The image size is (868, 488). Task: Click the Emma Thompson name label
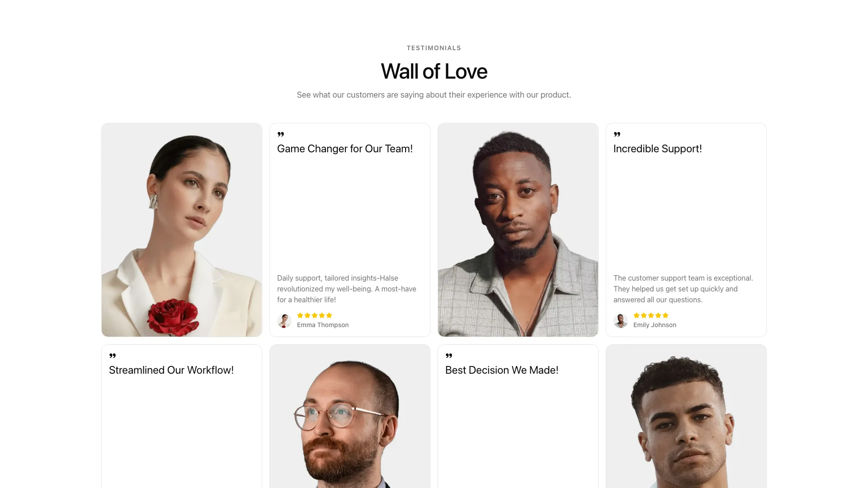(x=323, y=325)
